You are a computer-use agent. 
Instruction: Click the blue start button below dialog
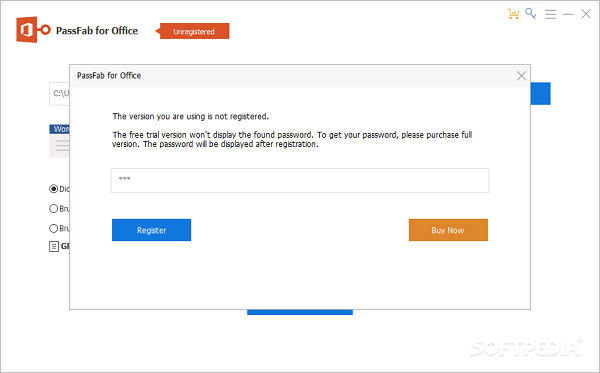pyautogui.click(x=300, y=312)
